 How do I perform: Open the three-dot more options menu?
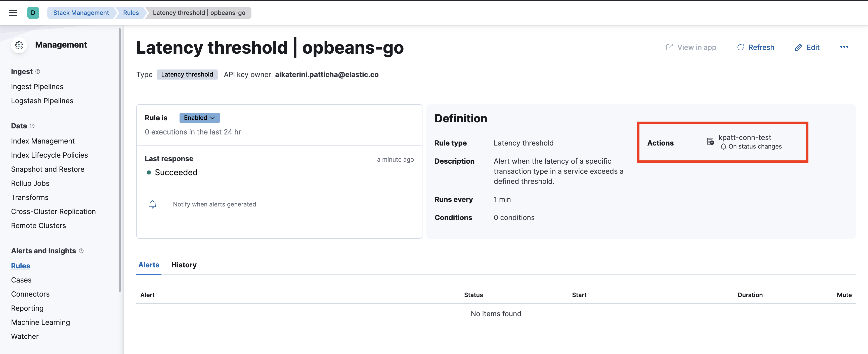844,47
